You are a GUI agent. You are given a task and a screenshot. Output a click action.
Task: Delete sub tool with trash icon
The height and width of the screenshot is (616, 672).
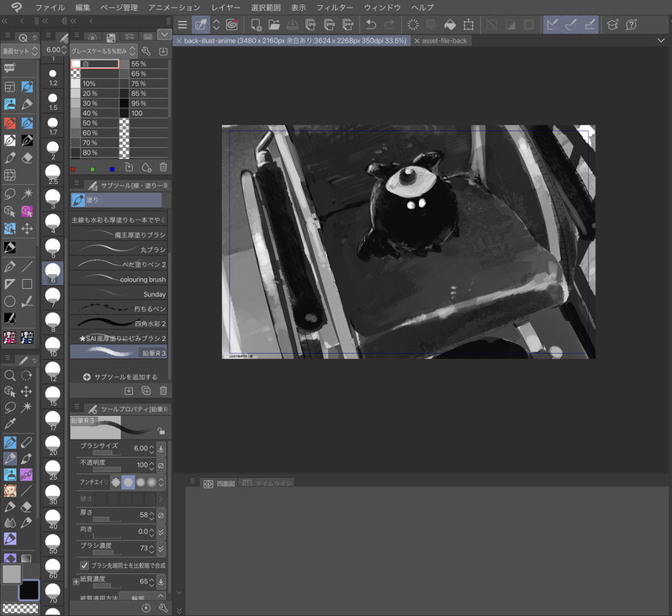[163, 390]
